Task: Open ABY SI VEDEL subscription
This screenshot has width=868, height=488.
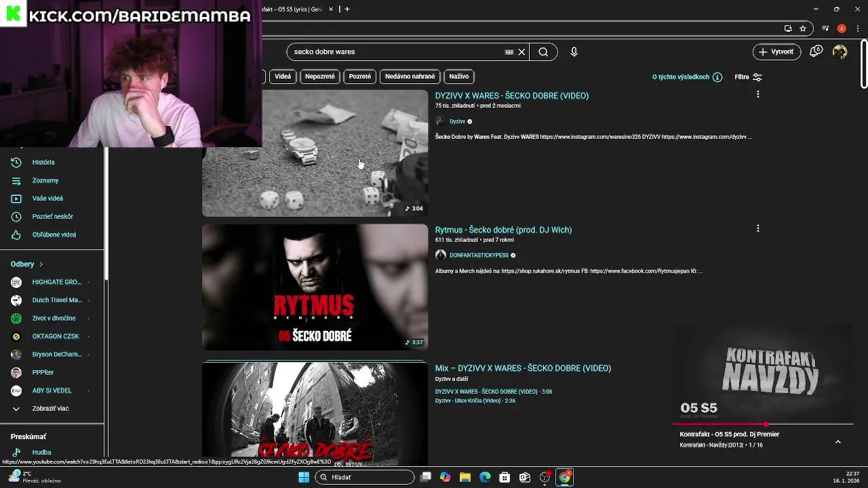Action: pyautogui.click(x=52, y=390)
